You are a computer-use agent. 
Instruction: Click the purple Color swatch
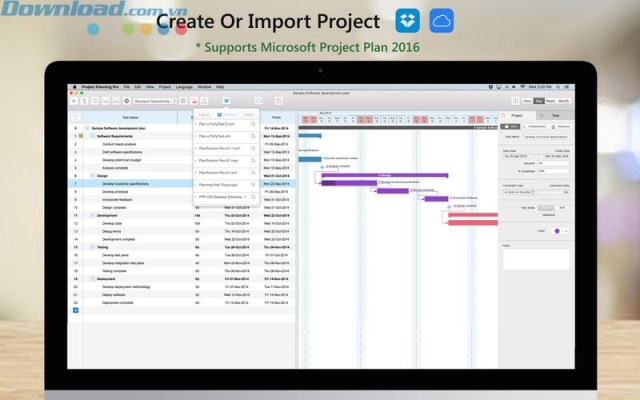tap(557, 229)
